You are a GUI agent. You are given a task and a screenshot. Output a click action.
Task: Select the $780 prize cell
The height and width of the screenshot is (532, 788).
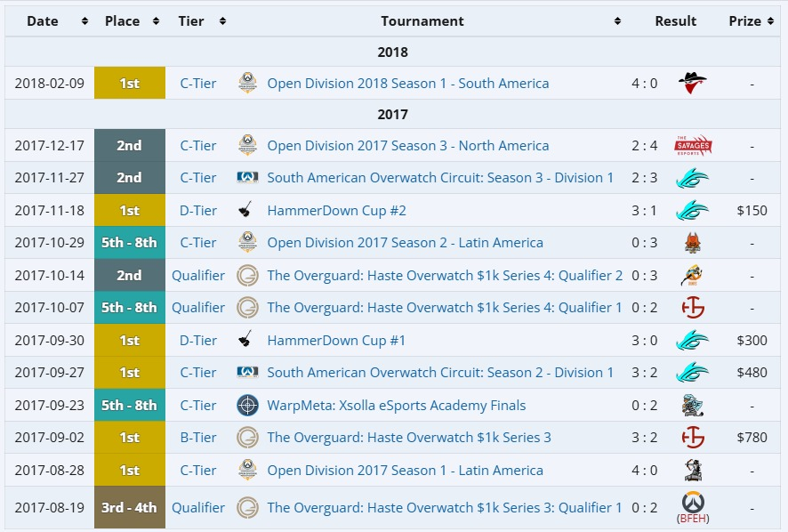click(752, 438)
